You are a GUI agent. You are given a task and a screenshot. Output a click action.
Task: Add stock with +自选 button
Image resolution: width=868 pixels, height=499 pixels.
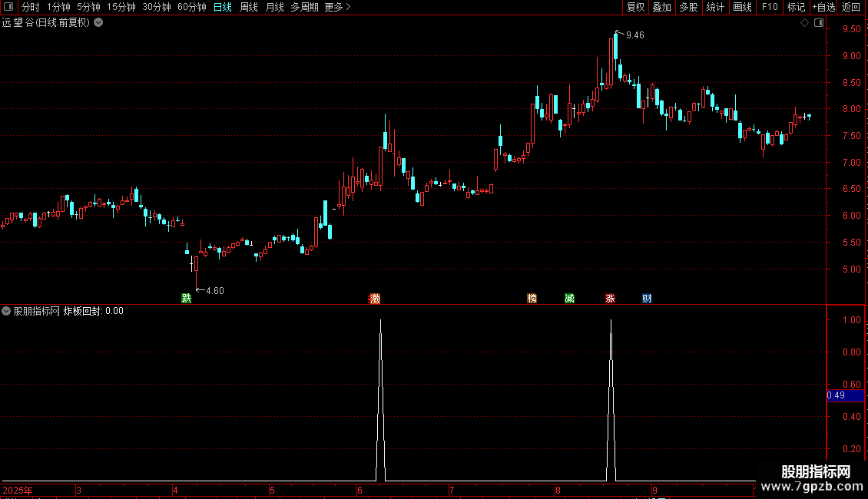(x=823, y=7)
